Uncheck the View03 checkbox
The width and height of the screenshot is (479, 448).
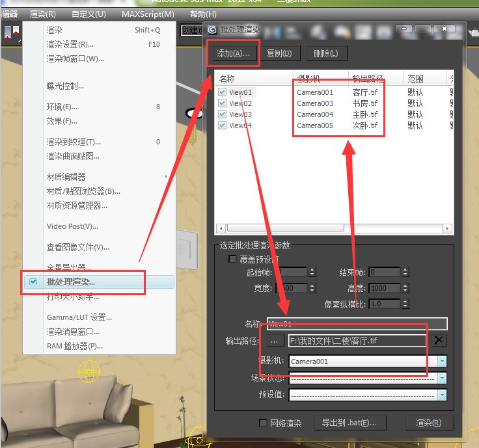[223, 114]
